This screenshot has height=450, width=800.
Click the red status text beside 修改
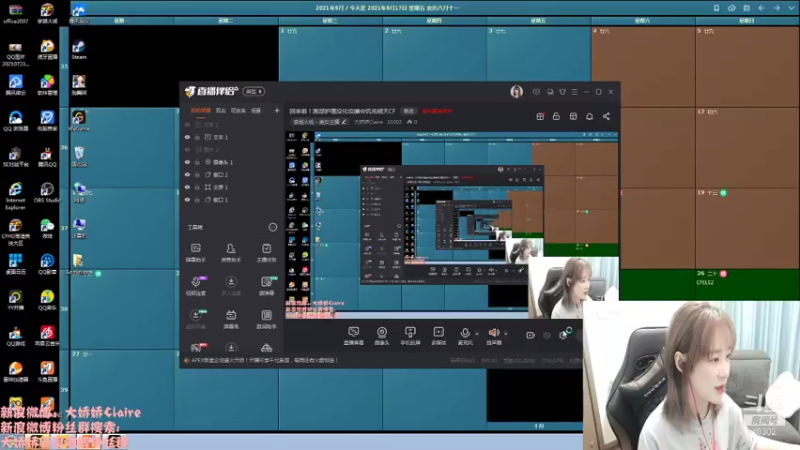tap(437, 111)
